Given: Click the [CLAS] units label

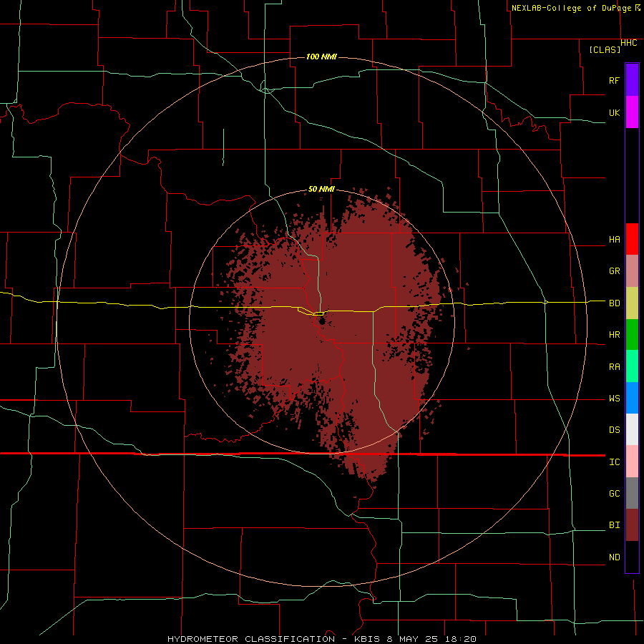Looking at the screenshot, I should click(x=605, y=49).
